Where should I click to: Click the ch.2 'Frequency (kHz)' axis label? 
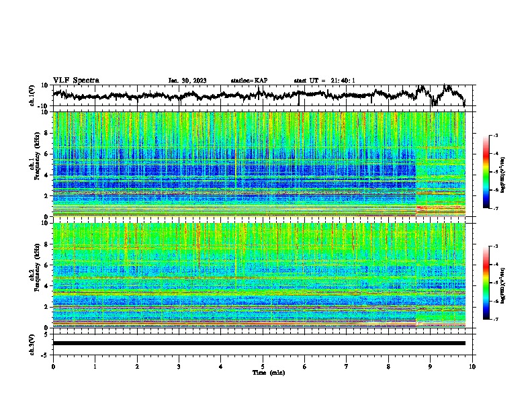37,267
